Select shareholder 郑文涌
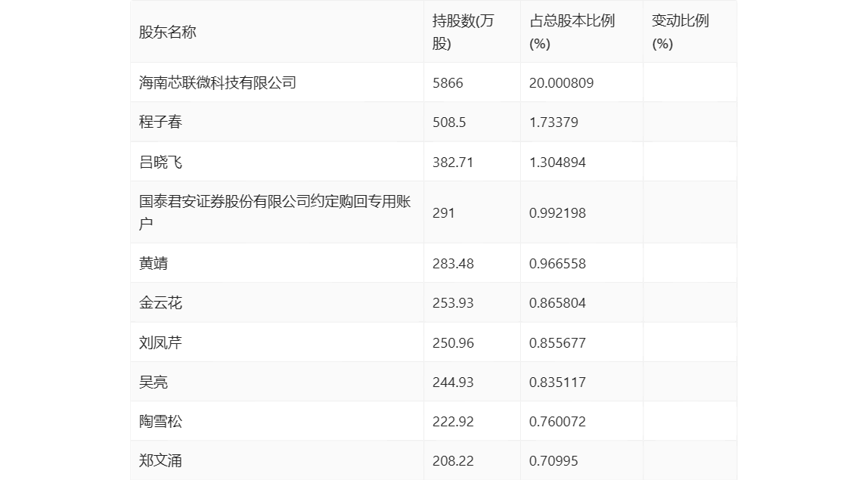The image size is (868, 480). [x=160, y=460]
